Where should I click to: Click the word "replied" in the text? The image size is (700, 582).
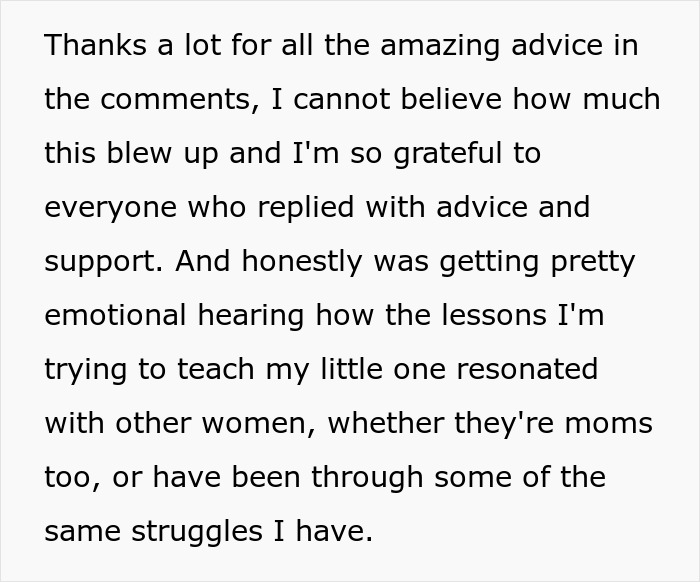(306, 208)
